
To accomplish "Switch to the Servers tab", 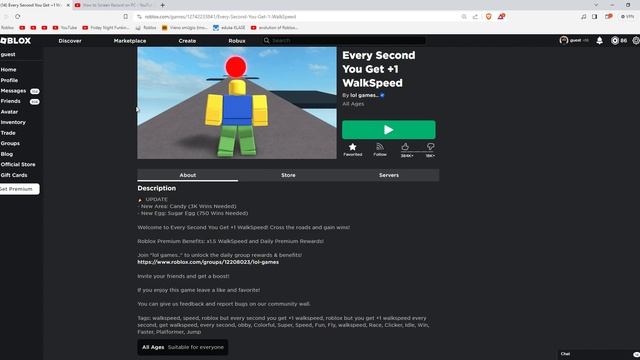I will click(x=389, y=175).
